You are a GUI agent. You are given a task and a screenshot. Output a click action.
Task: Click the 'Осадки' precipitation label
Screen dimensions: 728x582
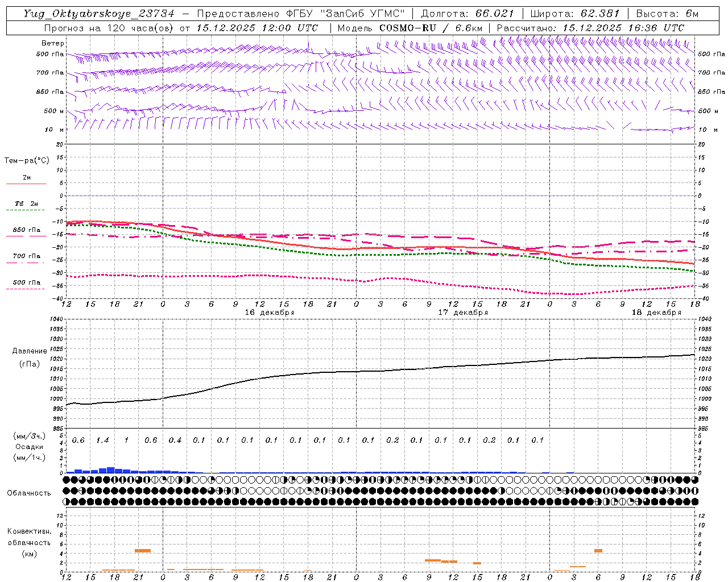pyautogui.click(x=29, y=447)
